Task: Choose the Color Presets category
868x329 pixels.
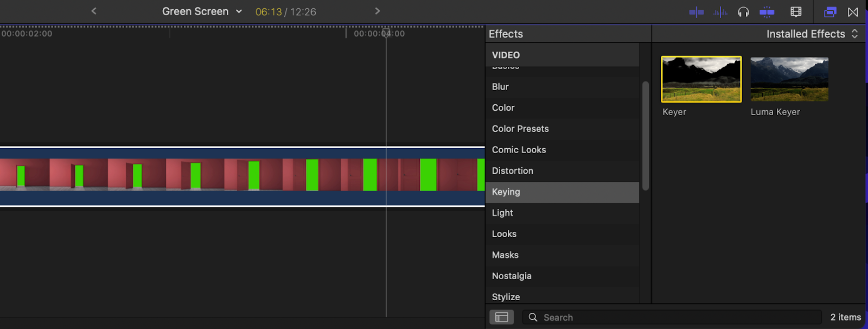Action: pos(562,129)
